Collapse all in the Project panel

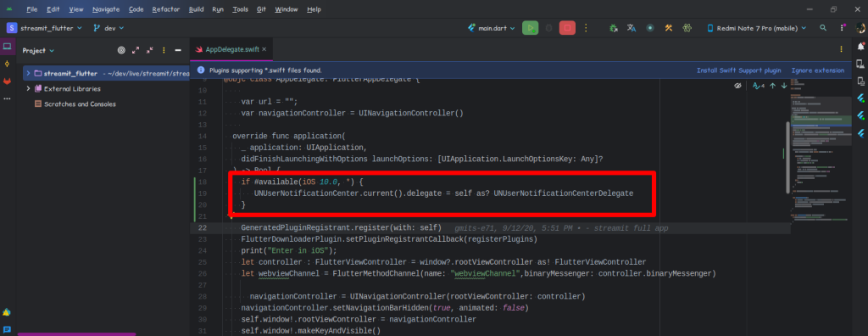[149, 50]
